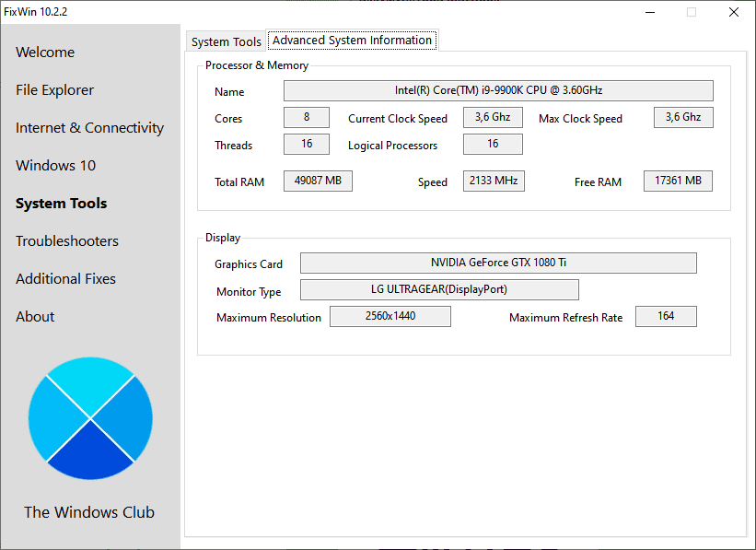Select the Windows 10 section
756x550 pixels.
(x=55, y=166)
